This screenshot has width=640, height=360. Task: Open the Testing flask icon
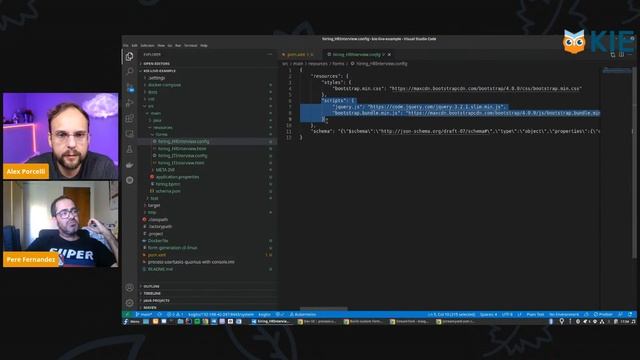tap(129, 149)
